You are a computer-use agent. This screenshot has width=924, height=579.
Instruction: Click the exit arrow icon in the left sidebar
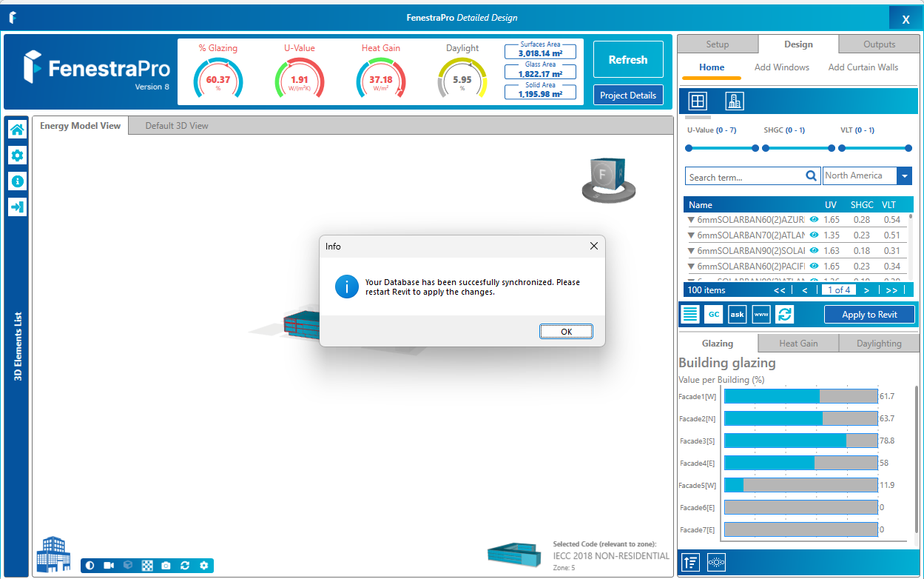click(17, 207)
